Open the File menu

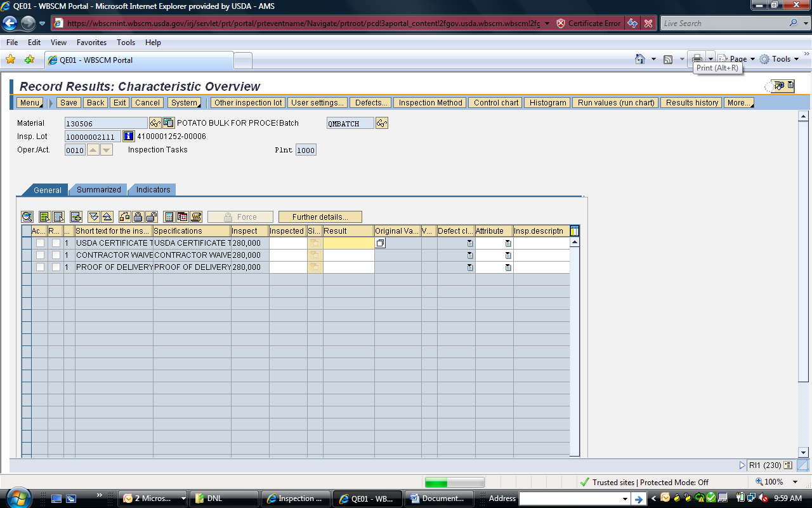[x=12, y=43]
